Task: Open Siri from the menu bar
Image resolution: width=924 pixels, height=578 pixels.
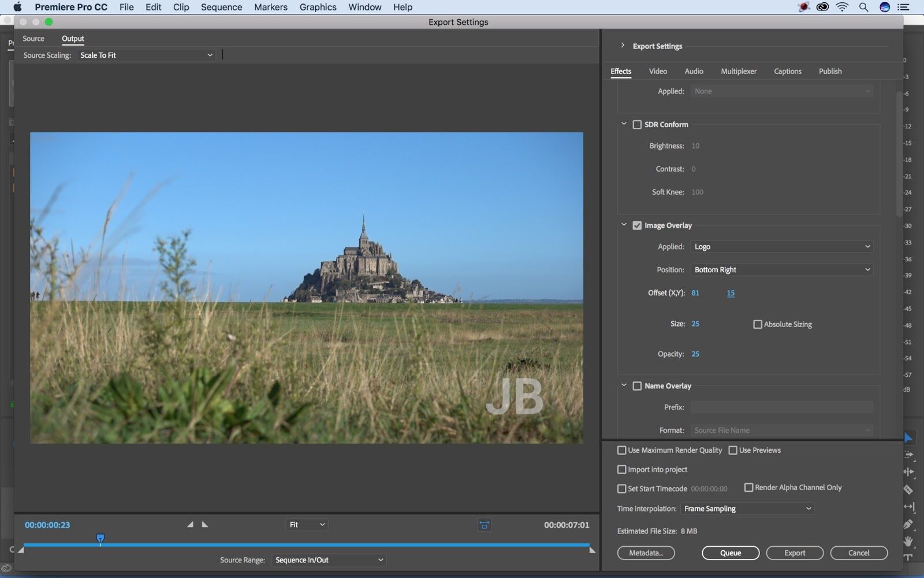Action: pyautogui.click(x=884, y=7)
